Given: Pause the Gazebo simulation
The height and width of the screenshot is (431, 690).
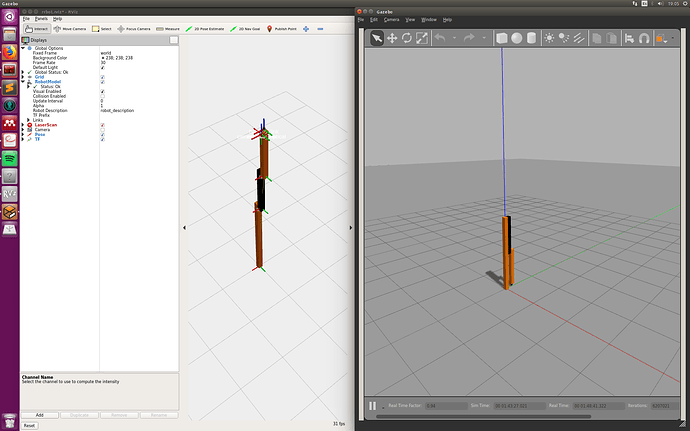Looking at the screenshot, I should pyautogui.click(x=373, y=406).
